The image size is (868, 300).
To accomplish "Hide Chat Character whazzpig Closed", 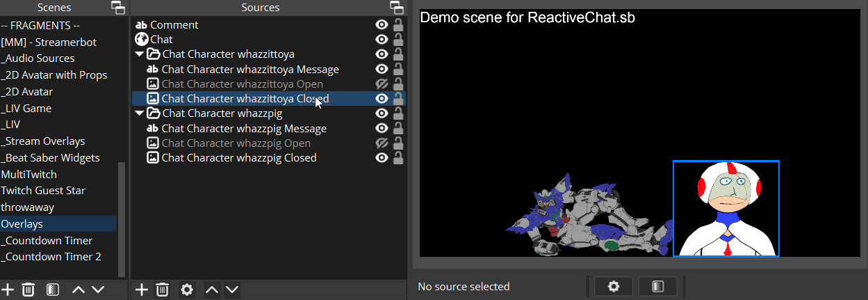I will coord(381,158).
